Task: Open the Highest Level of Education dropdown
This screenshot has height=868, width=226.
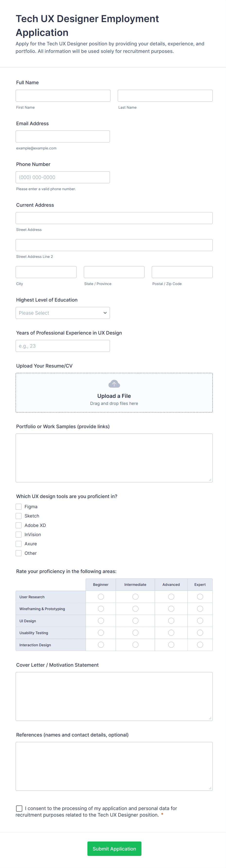Action: click(63, 313)
